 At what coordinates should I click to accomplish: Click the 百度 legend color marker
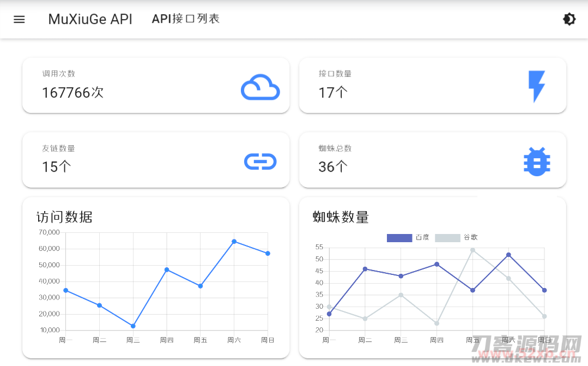[399, 238]
